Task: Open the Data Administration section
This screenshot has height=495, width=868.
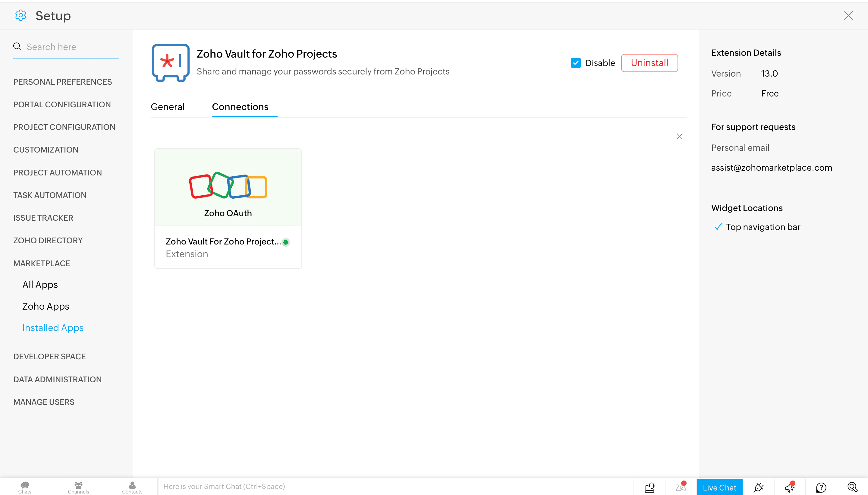Action: click(x=58, y=380)
